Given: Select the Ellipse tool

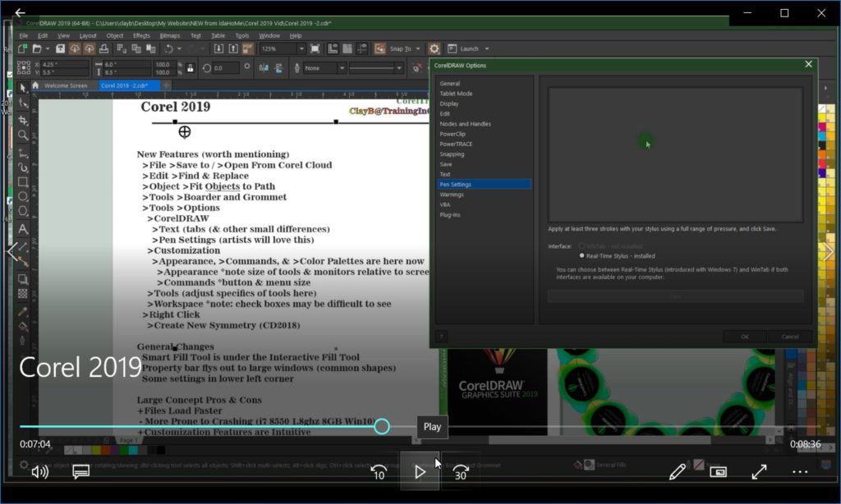Looking at the screenshot, I should (22, 197).
